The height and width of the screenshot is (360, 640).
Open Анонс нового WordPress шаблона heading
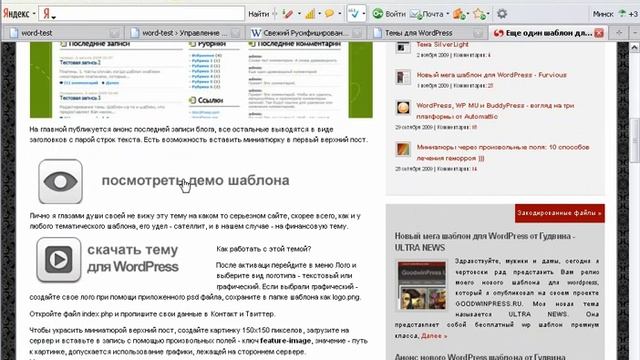click(480, 356)
